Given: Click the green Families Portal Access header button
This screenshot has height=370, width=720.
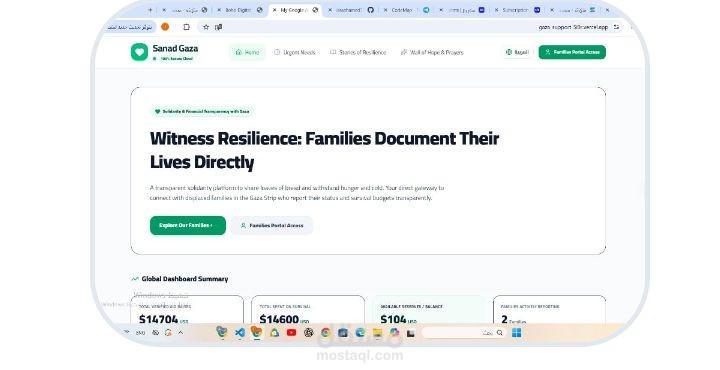Looking at the screenshot, I should click(x=572, y=52).
